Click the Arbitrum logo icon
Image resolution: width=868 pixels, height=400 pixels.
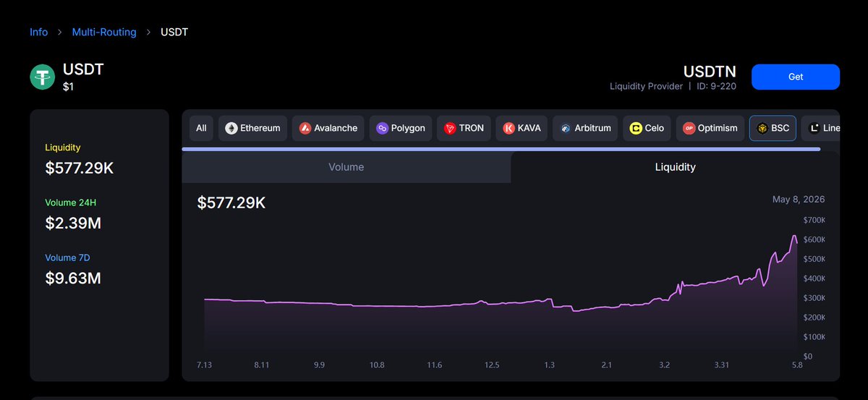pos(566,128)
